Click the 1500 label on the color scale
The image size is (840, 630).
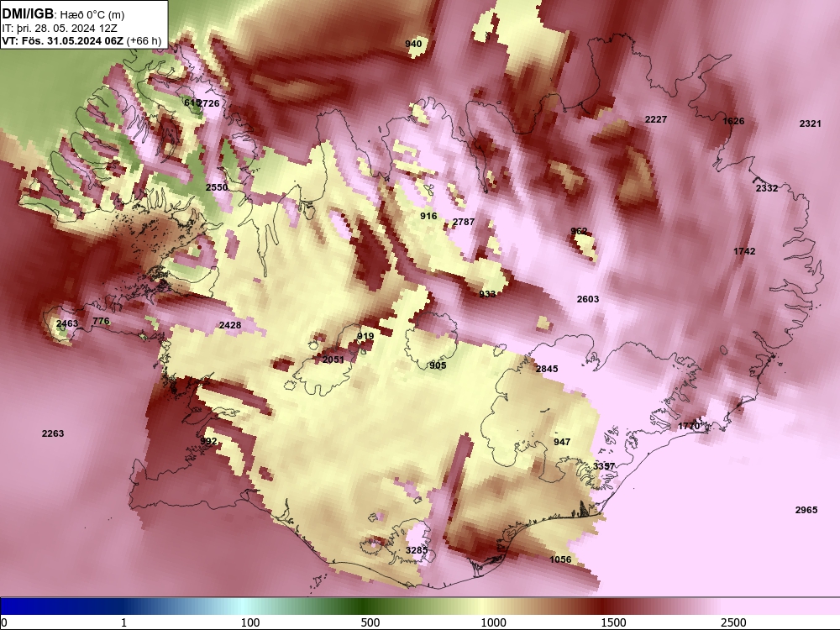pos(613,622)
